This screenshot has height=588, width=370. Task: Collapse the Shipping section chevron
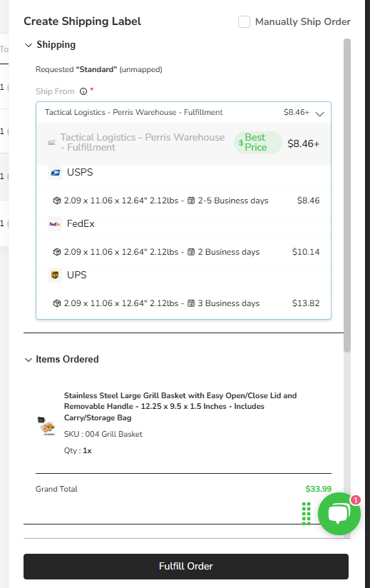(x=29, y=45)
